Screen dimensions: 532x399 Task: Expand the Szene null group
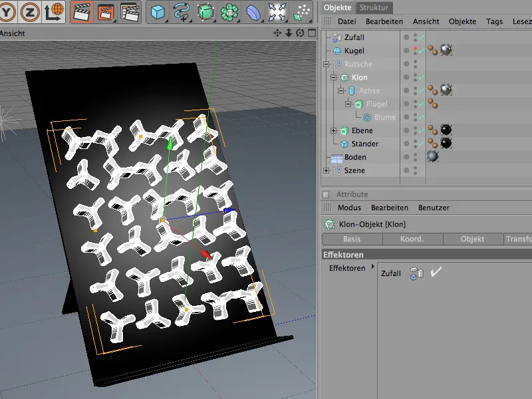[x=326, y=170]
